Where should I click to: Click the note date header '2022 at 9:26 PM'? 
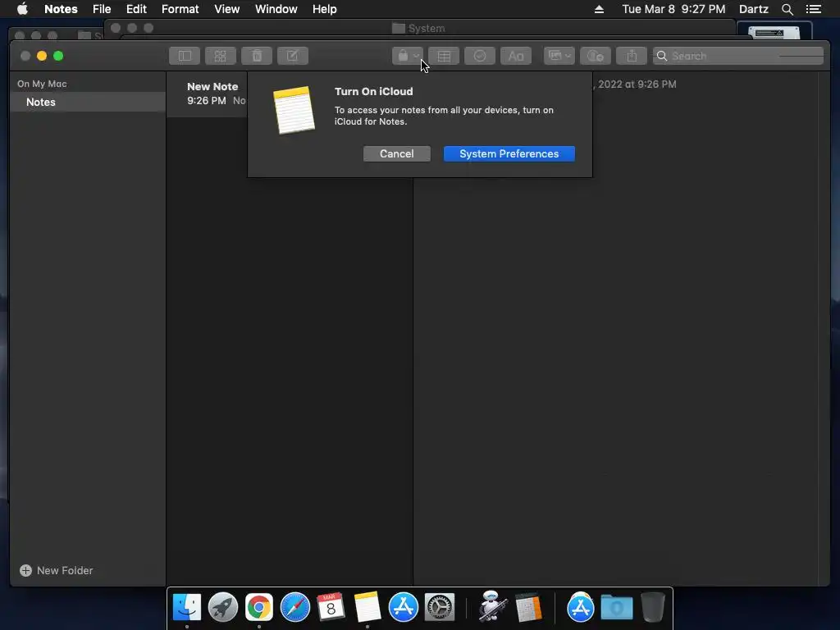(x=635, y=84)
